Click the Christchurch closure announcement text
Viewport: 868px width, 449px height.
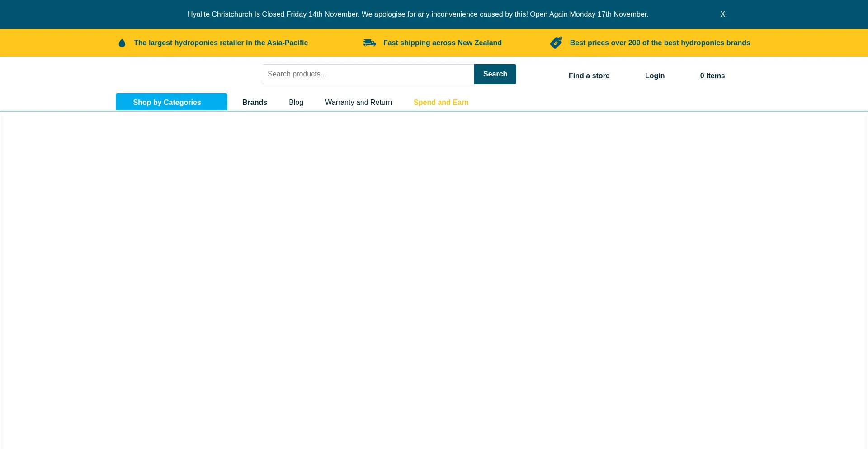point(418,14)
